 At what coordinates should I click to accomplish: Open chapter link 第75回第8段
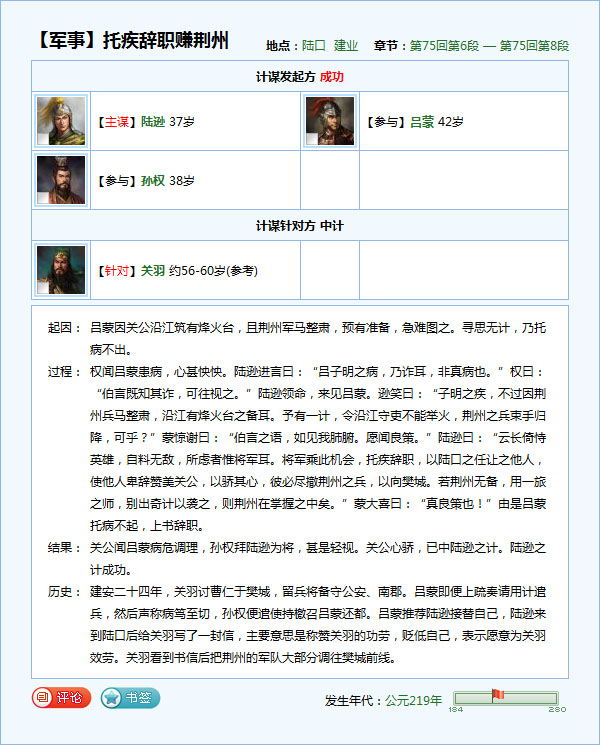point(534,46)
